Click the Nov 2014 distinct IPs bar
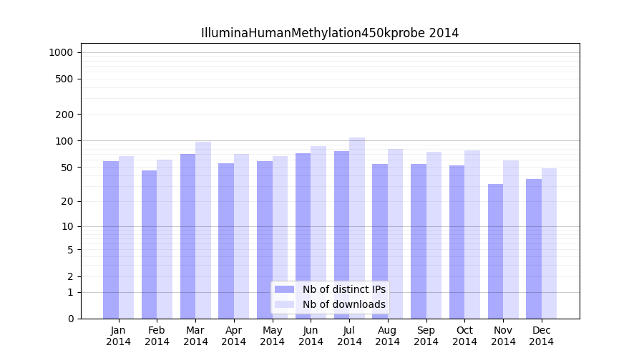Image resolution: width=644 pixels, height=358 pixels. pos(495,251)
